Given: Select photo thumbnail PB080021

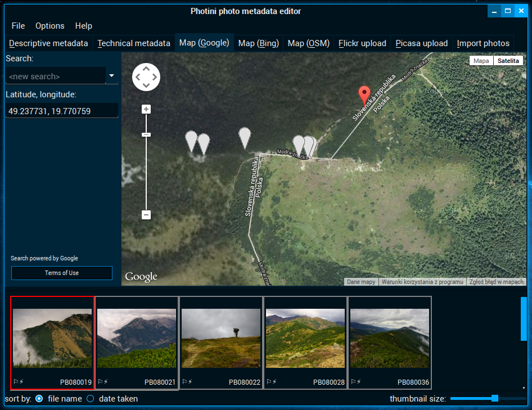Looking at the screenshot, I should point(137,343).
